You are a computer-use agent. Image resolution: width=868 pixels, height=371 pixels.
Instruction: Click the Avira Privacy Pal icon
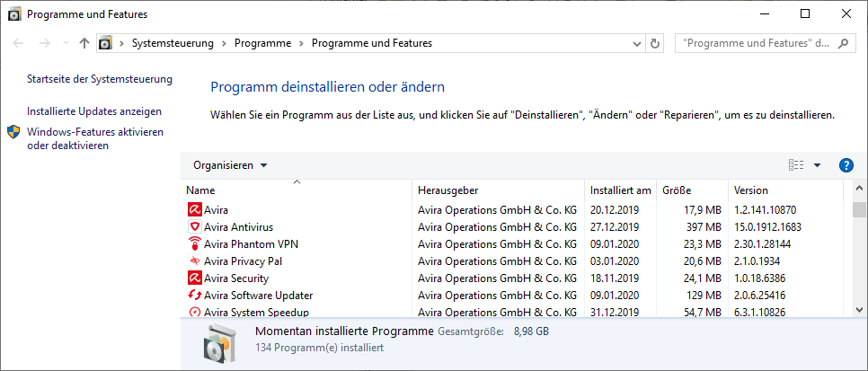(194, 261)
